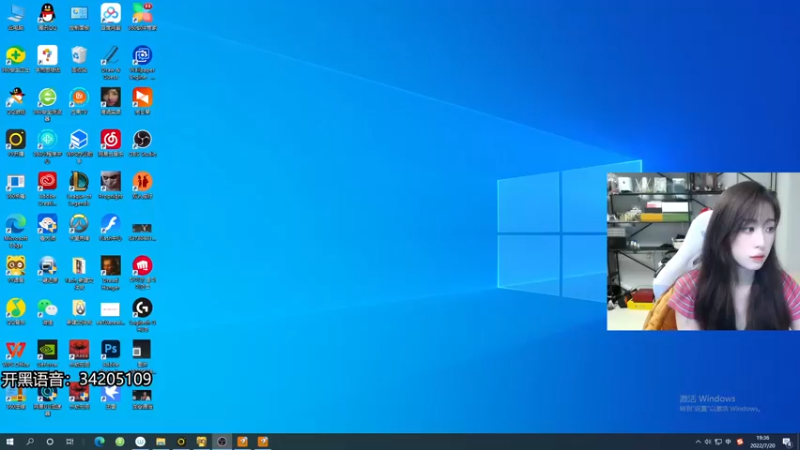Click the taskbar search magnifier
800x450 pixels.
click(30, 442)
